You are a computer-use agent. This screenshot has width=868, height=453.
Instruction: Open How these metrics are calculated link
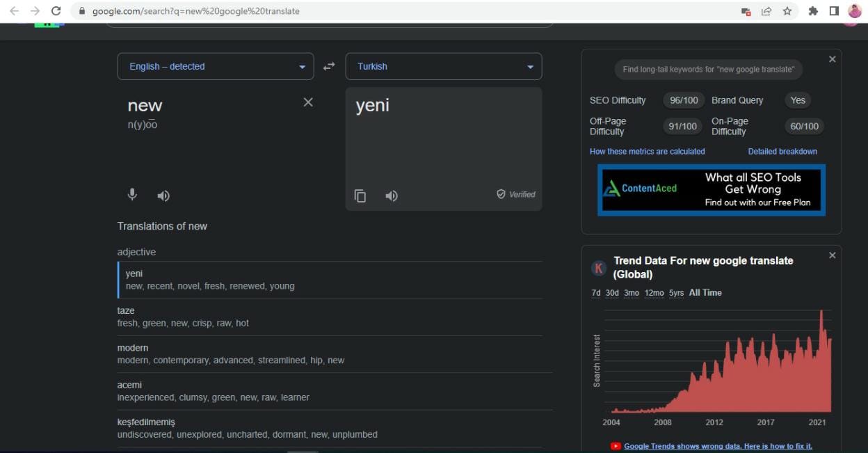tap(648, 151)
